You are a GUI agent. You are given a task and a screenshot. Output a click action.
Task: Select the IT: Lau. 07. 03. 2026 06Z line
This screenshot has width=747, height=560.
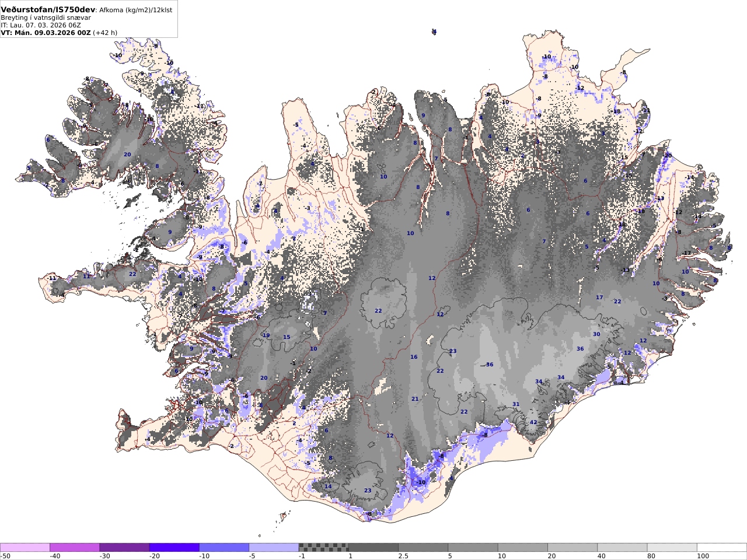[41, 25]
